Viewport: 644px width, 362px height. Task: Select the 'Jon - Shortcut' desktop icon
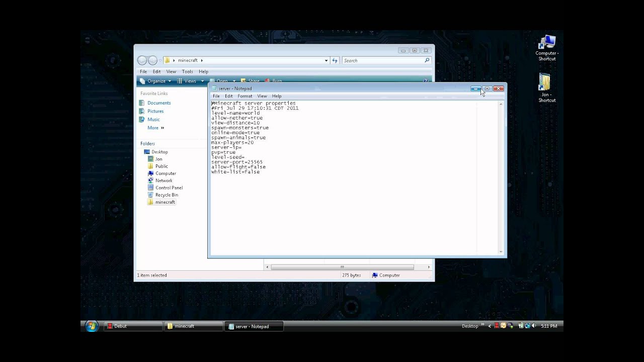point(547,88)
